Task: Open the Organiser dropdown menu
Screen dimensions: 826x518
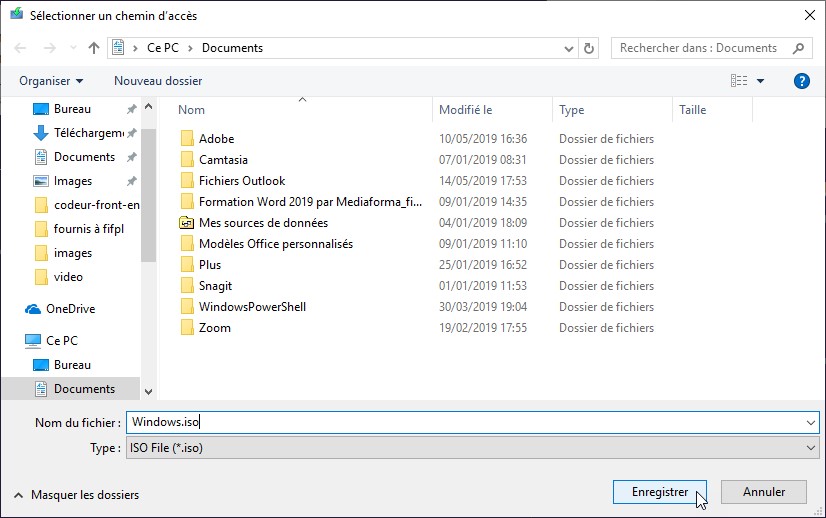Action: click(51, 81)
